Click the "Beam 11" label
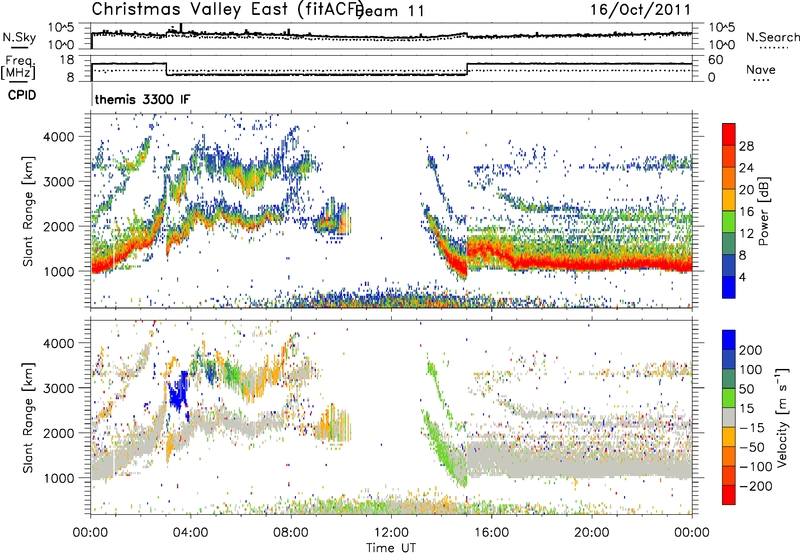The height and width of the screenshot is (554, 800). [x=392, y=11]
